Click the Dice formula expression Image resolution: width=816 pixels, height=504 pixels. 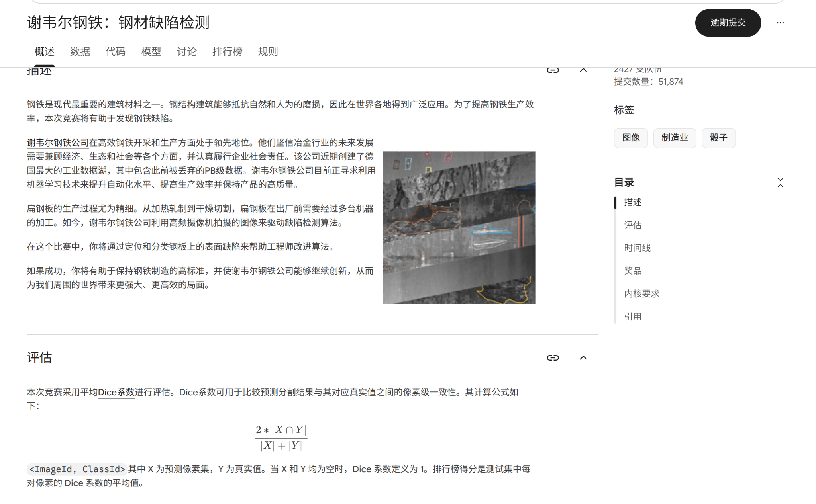[x=281, y=438]
